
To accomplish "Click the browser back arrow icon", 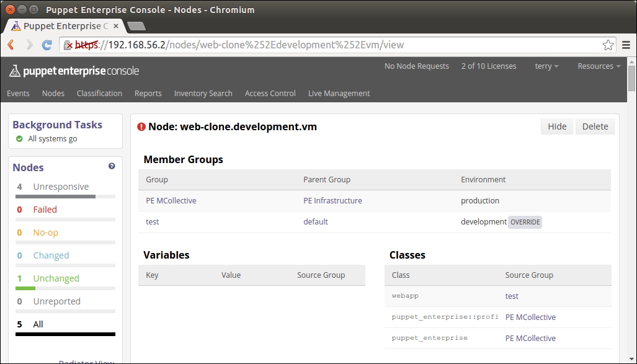I will (11, 45).
